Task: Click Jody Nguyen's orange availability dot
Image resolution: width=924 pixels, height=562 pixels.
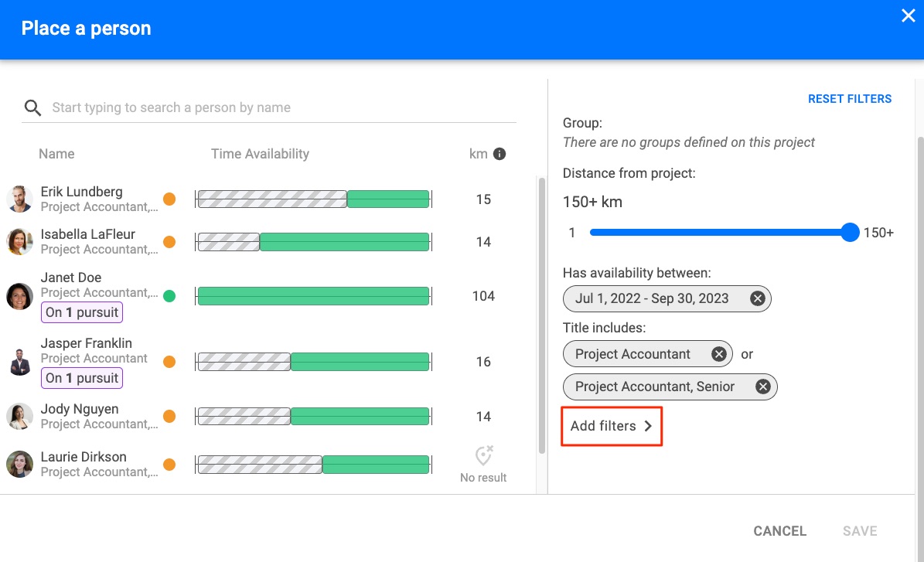Action: 169,417
